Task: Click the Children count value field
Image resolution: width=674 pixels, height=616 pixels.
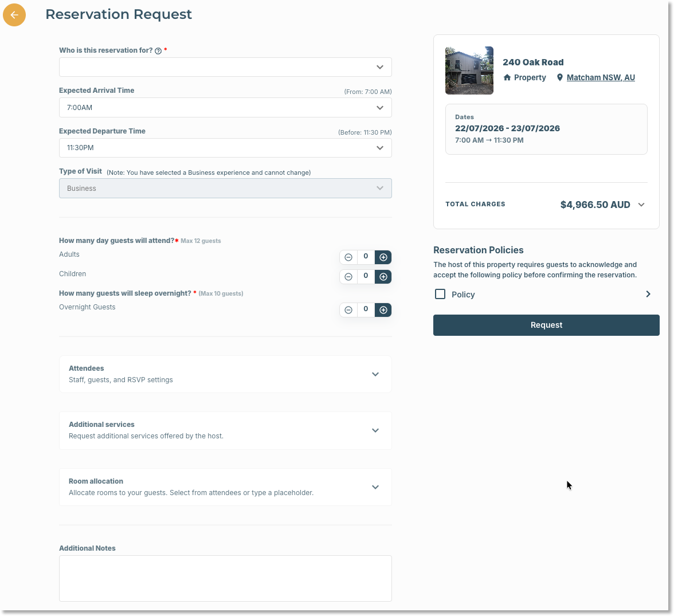Action: [366, 276]
